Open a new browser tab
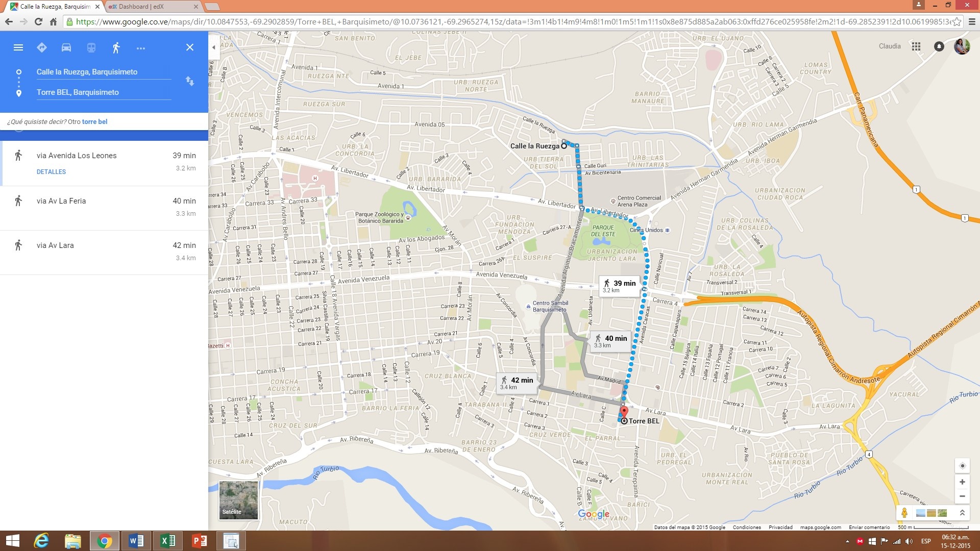Image resolution: width=980 pixels, height=551 pixels. pyautogui.click(x=212, y=7)
